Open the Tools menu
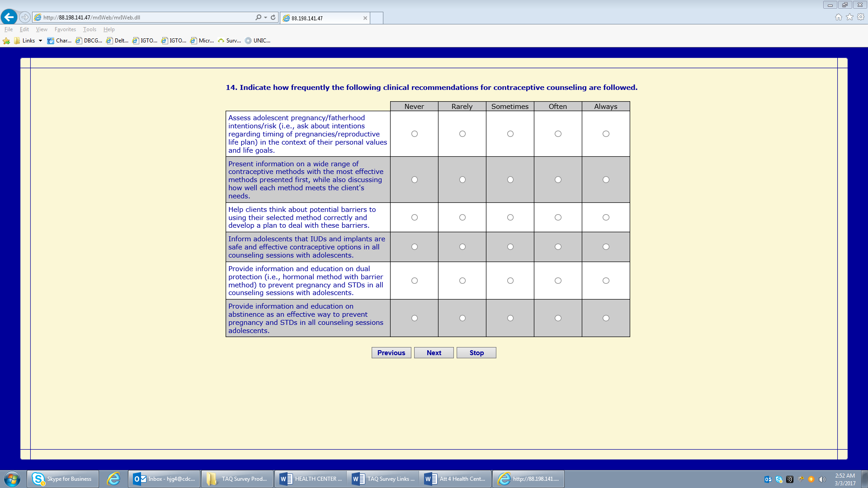 [90, 29]
